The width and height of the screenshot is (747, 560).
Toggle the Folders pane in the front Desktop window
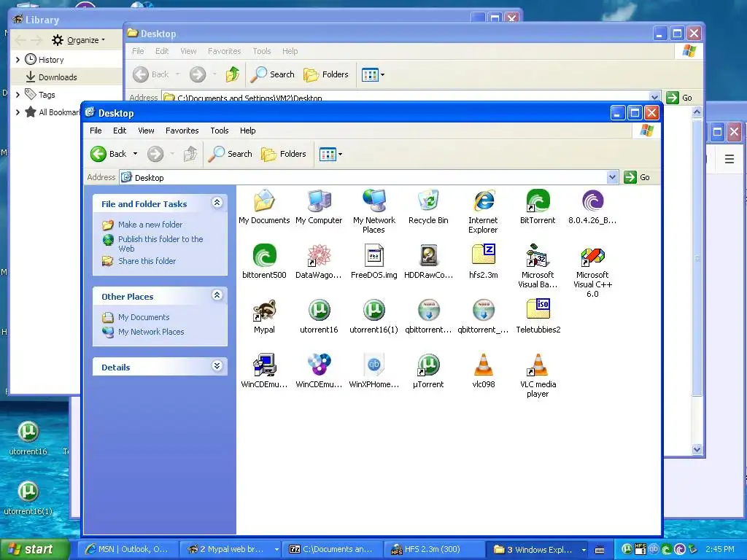click(x=284, y=154)
